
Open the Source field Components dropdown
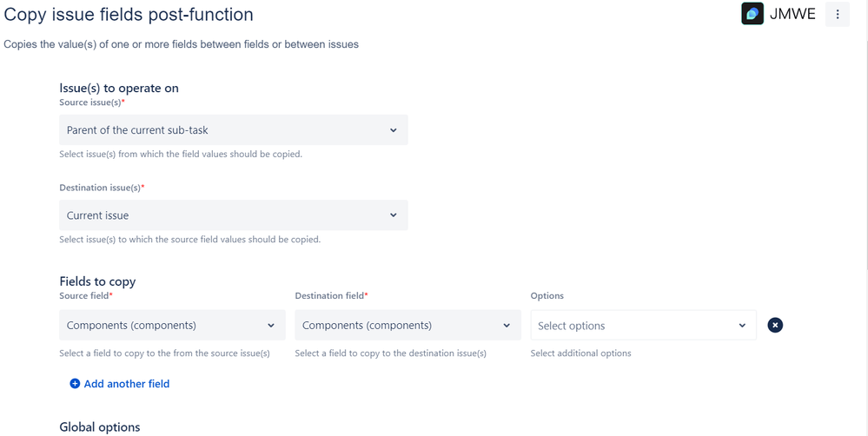click(172, 326)
